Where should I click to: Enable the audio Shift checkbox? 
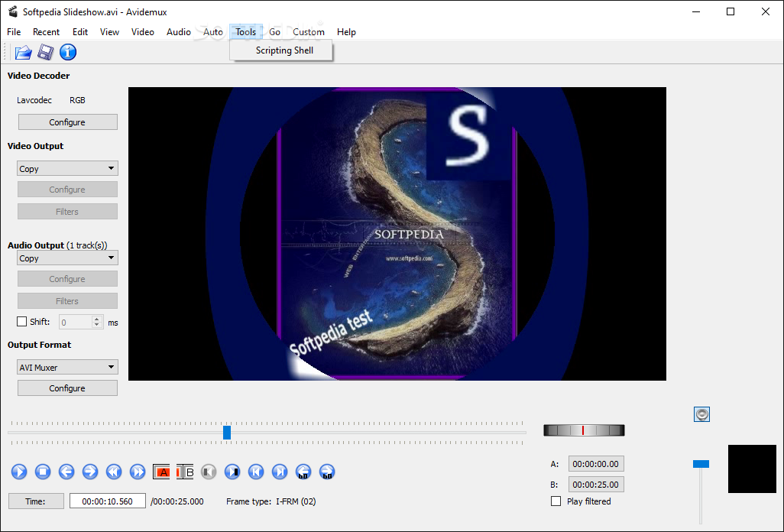[x=21, y=322]
